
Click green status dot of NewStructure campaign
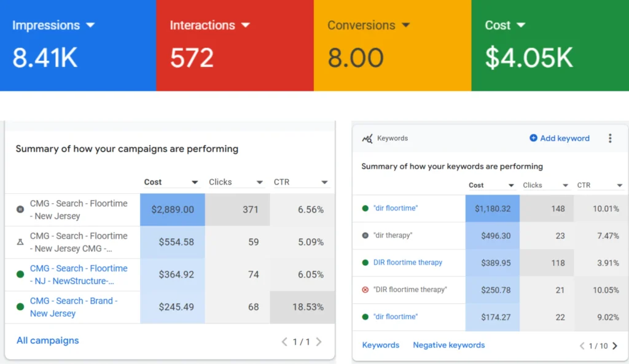coord(20,274)
